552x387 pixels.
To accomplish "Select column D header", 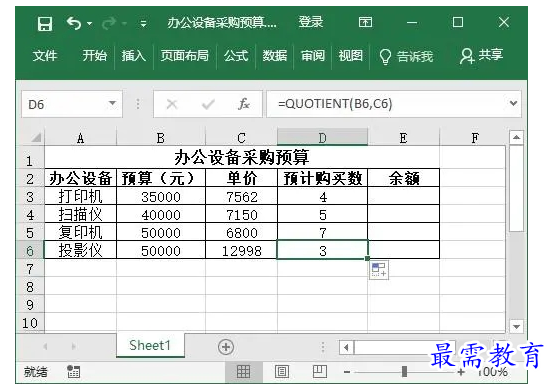I will tap(322, 138).
